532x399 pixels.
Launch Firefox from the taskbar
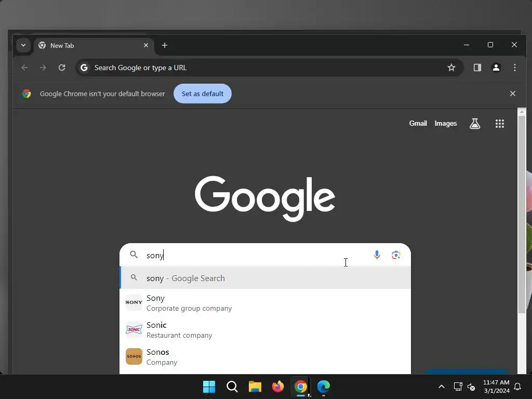point(278,387)
